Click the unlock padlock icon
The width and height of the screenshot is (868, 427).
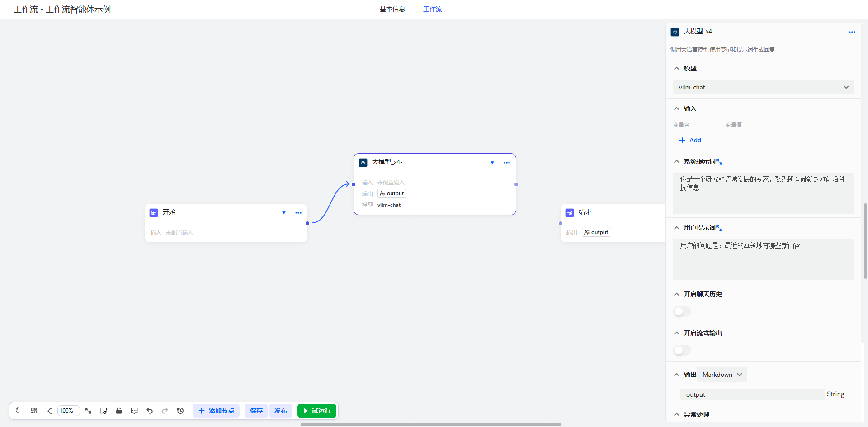[119, 411]
